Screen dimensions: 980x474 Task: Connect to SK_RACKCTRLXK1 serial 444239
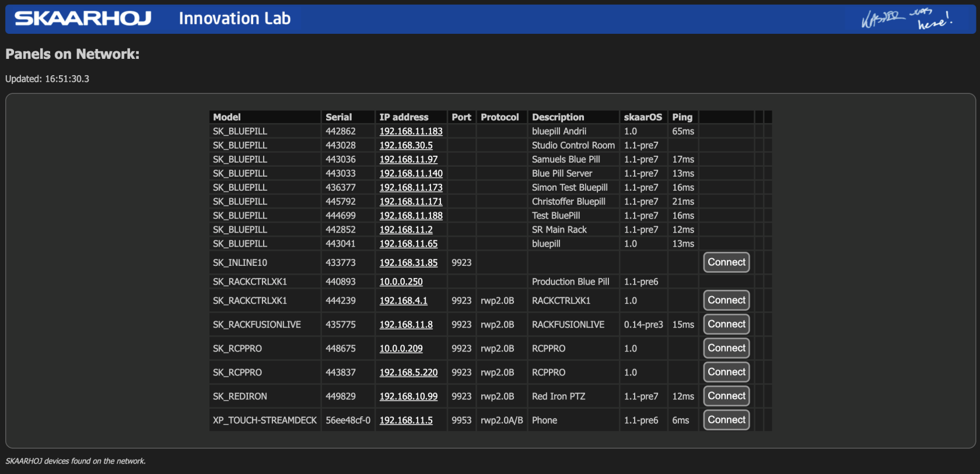point(726,300)
